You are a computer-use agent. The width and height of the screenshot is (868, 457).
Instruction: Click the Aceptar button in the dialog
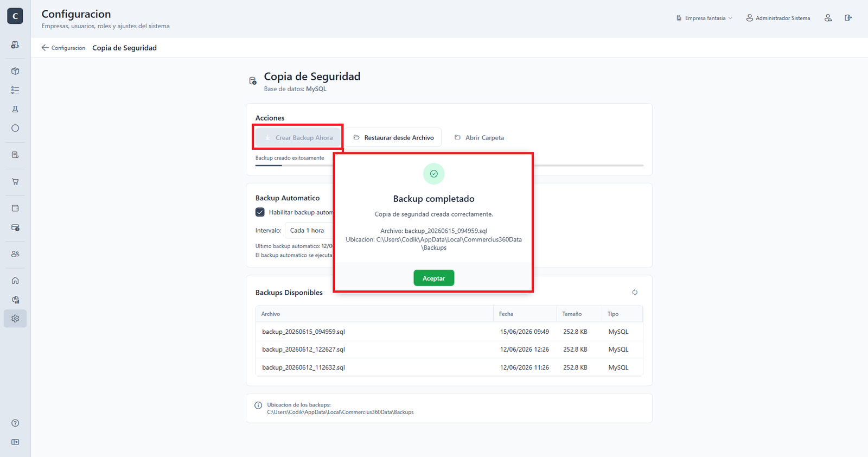pos(434,278)
